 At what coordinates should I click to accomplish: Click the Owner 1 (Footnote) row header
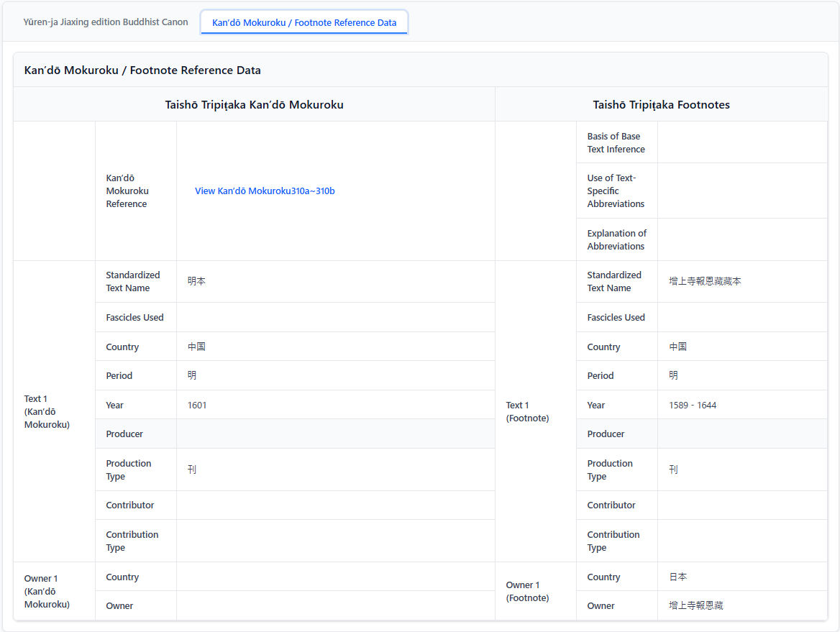point(528,592)
